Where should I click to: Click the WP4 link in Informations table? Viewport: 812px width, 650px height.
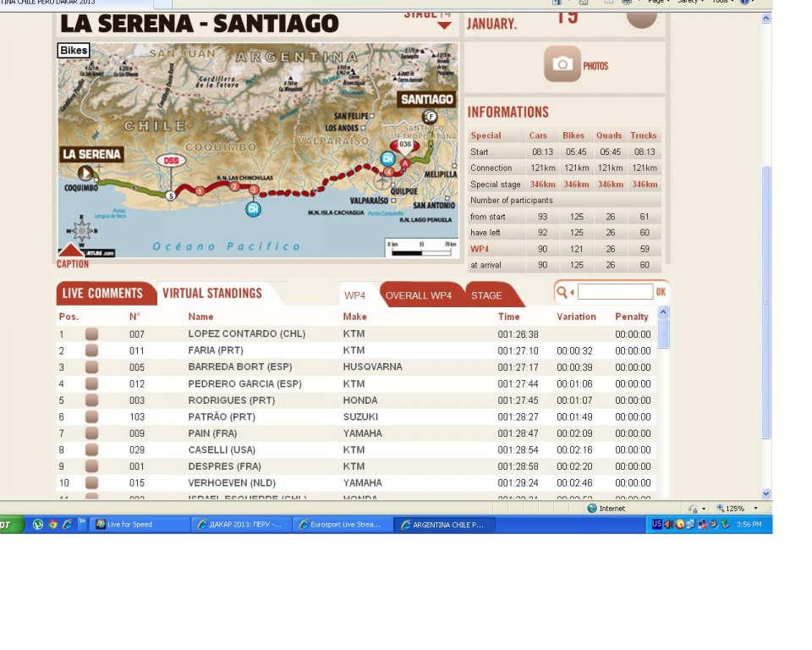coord(480,249)
